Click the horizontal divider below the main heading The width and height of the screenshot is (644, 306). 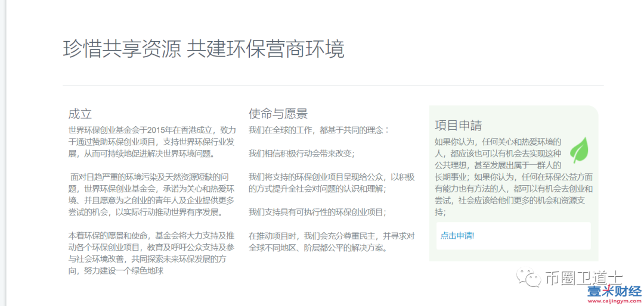333,85
